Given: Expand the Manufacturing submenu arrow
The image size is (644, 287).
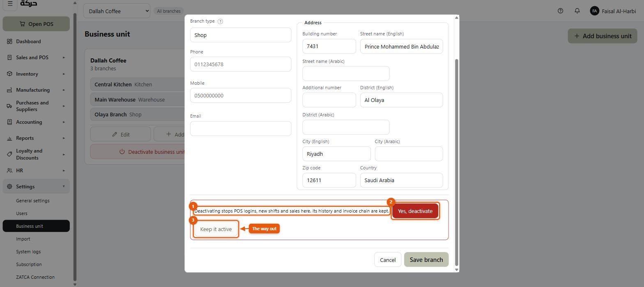Looking at the screenshot, I should pos(64,90).
